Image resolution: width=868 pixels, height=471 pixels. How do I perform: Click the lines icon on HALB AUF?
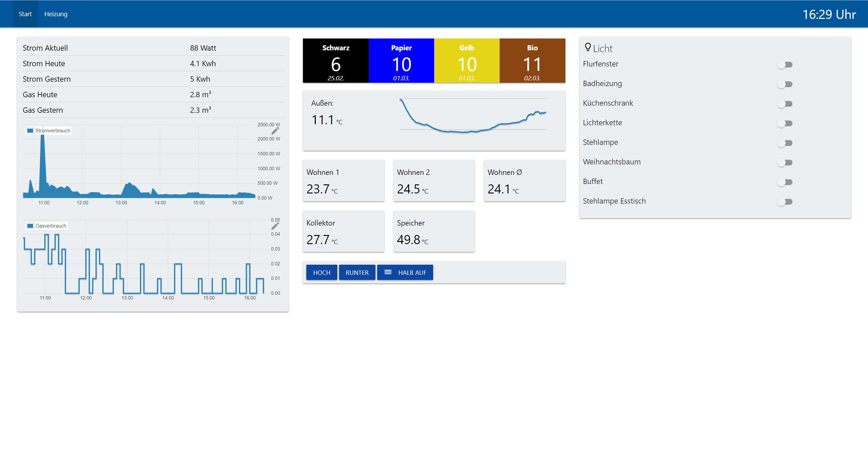coord(388,272)
